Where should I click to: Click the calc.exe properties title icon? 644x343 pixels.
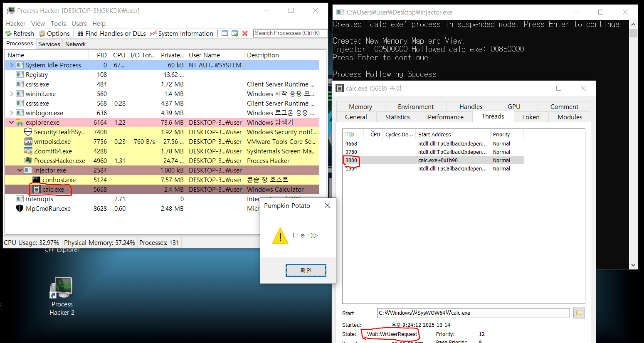340,88
